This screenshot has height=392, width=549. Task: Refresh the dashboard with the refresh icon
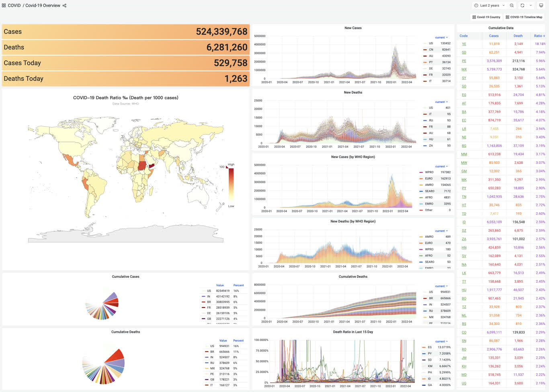coord(522,6)
